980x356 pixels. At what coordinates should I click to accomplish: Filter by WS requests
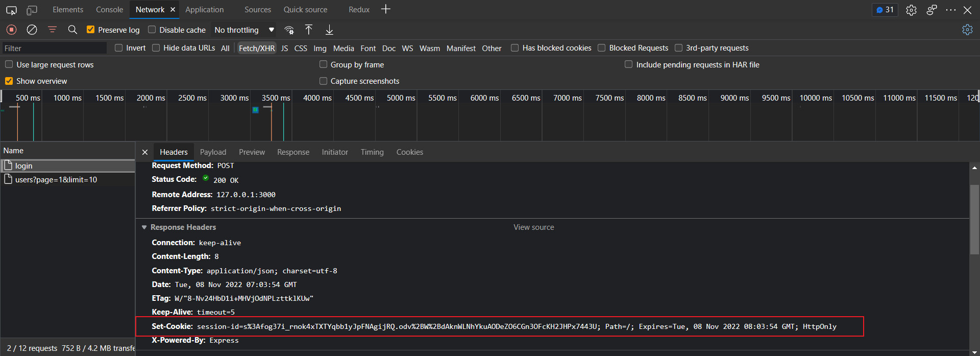[407, 49]
